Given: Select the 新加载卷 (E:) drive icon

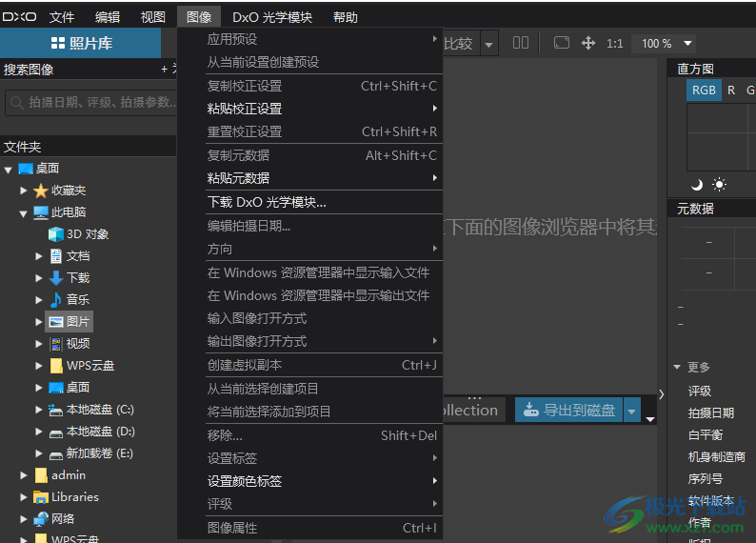Looking at the screenshot, I should 56,454.
